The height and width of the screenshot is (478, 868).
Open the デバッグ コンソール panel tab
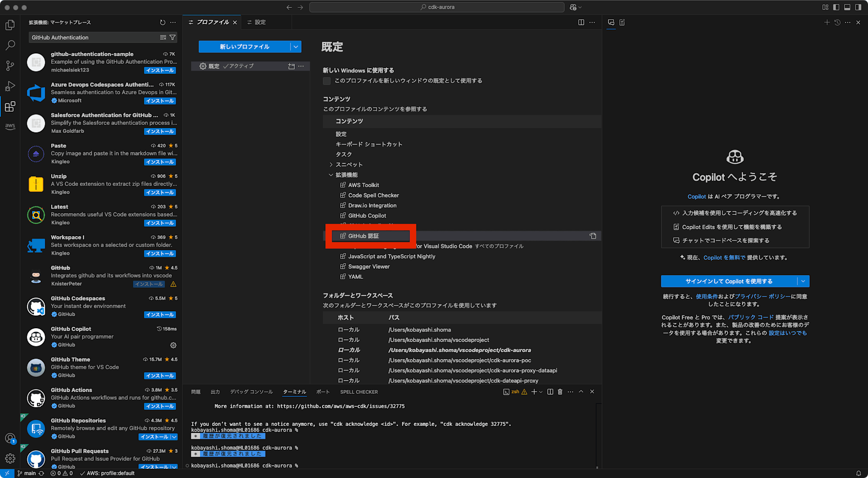click(x=251, y=392)
